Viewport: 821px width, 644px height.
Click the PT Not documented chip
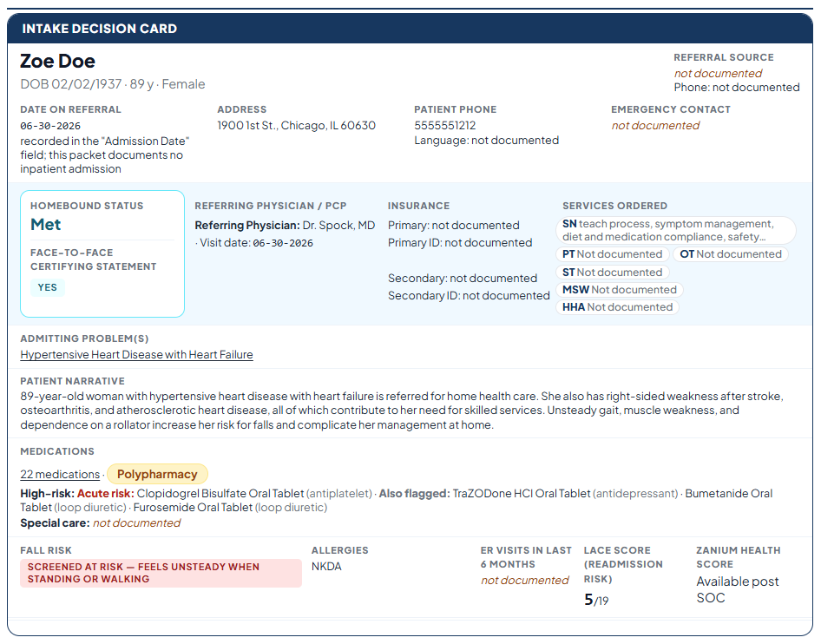(x=612, y=254)
